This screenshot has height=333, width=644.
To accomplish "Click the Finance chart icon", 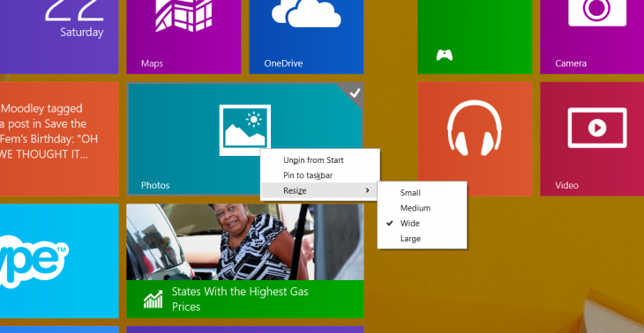I will 153,300.
